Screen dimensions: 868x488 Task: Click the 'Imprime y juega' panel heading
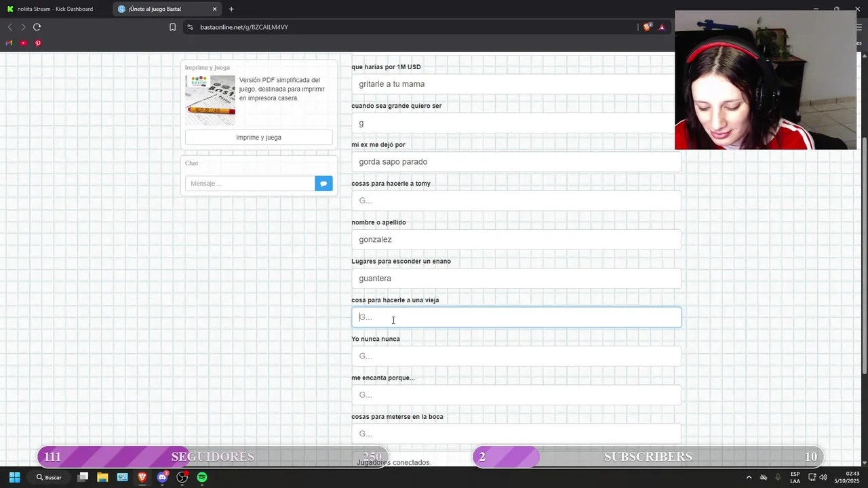coord(208,68)
